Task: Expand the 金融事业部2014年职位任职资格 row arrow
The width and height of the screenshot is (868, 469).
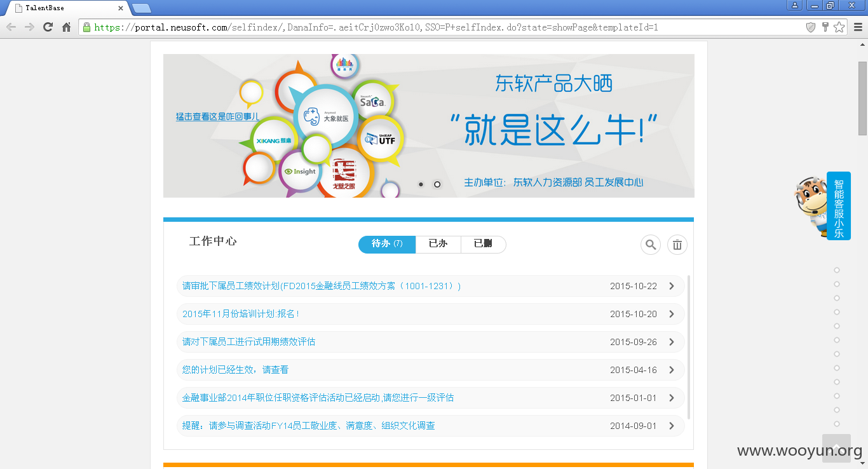Action: click(x=672, y=398)
